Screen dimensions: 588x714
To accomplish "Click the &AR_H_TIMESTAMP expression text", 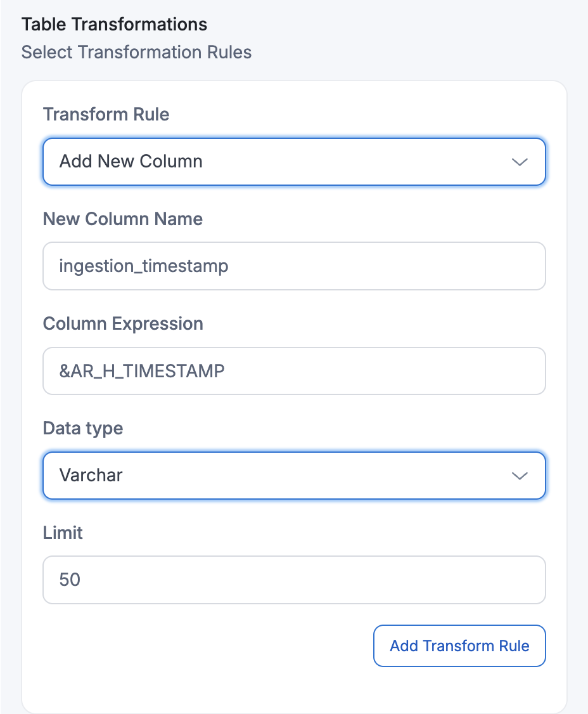I will pyautogui.click(x=142, y=371).
